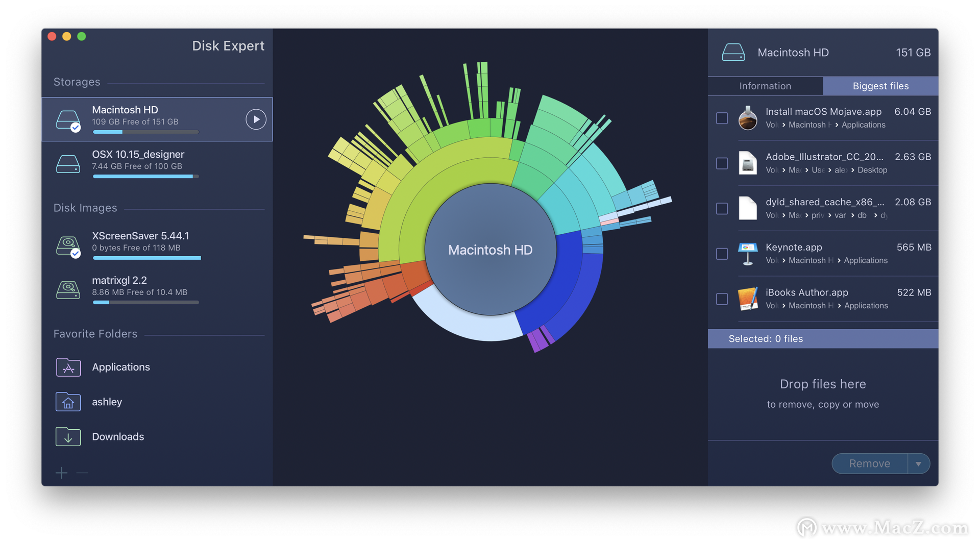Select the OSX 10.15_designer drive icon
This screenshot has height=541, width=980.
(68, 164)
